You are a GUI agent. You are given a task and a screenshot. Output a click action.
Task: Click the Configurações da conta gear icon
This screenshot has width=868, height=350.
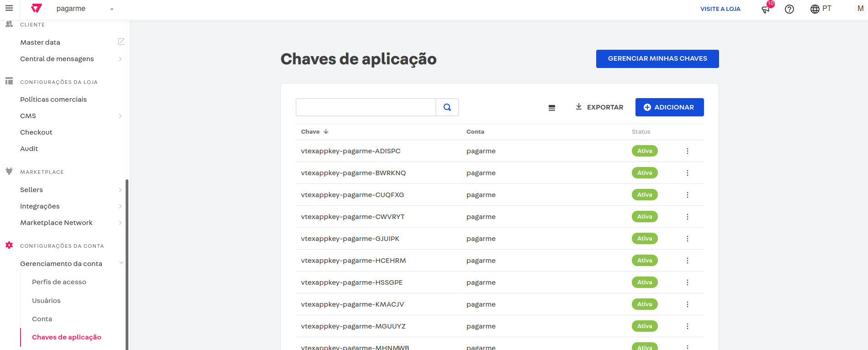pyautogui.click(x=9, y=245)
